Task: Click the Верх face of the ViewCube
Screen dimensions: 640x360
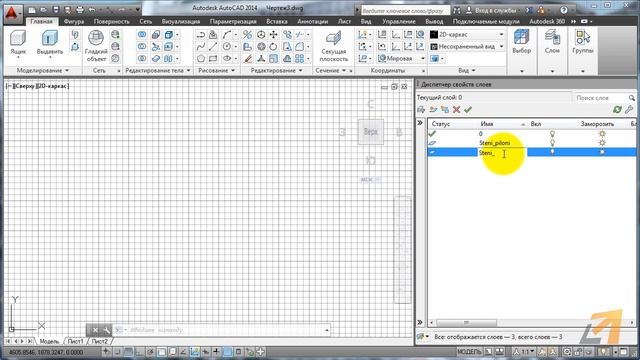Action: pos(371,131)
